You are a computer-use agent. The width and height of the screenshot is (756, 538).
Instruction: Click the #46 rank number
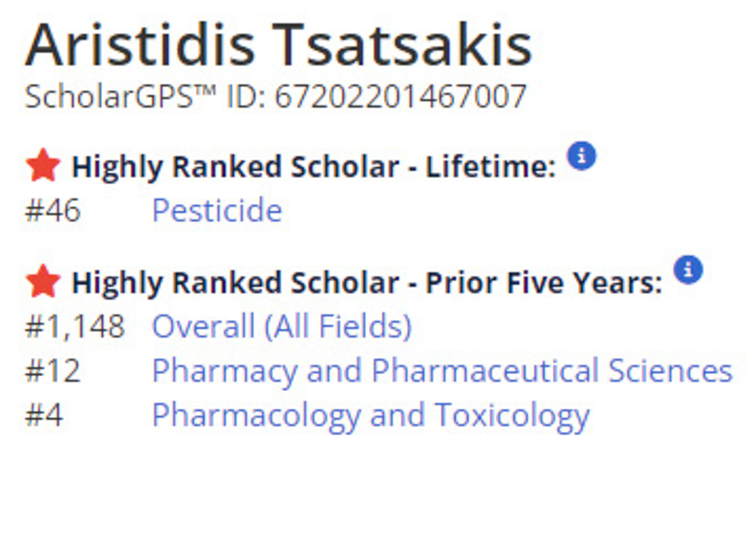pyautogui.click(x=53, y=210)
